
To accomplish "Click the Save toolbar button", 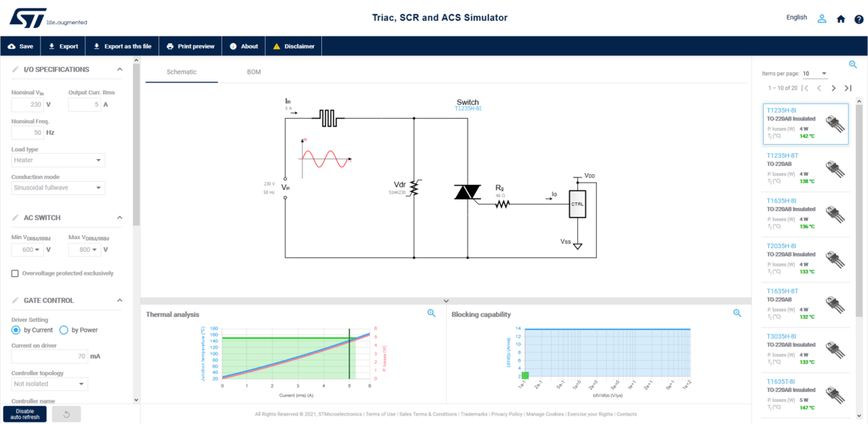I will [21, 46].
